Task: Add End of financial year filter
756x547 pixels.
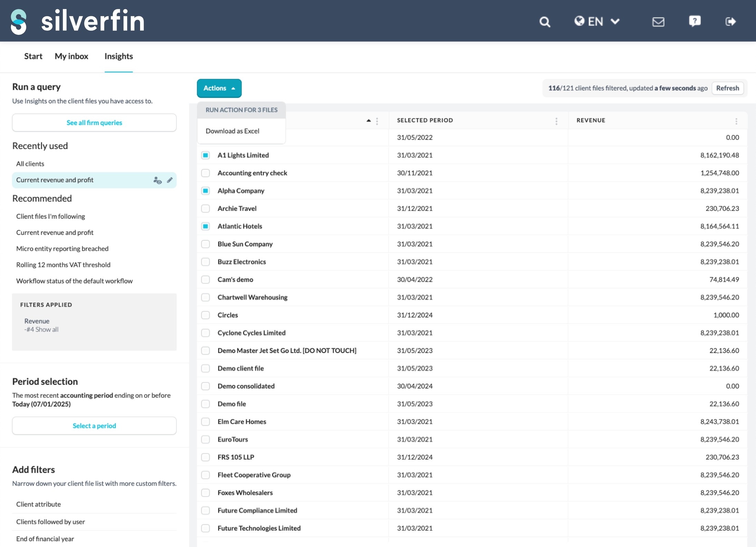Action: point(45,539)
